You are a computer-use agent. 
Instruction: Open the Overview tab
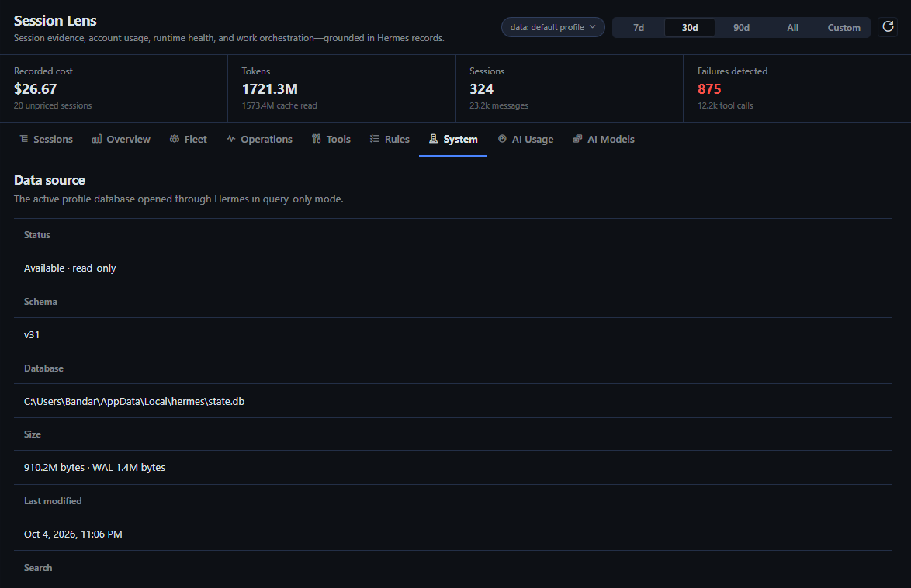tap(121, 139)
